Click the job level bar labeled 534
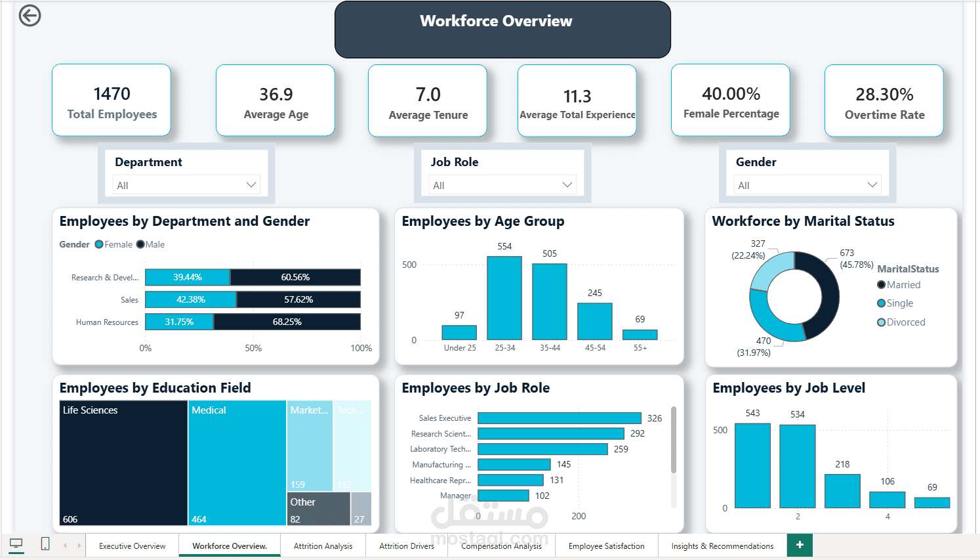 pyautogui.click(x=798, y=466)
